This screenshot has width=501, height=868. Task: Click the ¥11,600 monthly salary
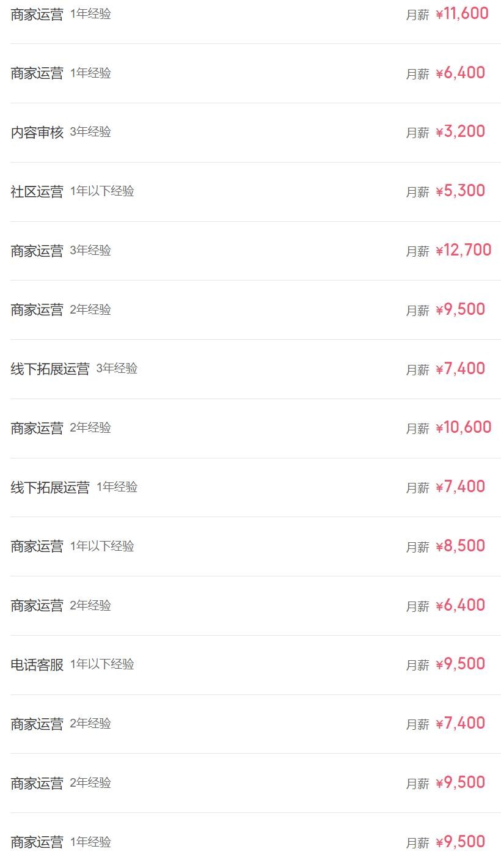pyautogui.click(x=462, y=14)
